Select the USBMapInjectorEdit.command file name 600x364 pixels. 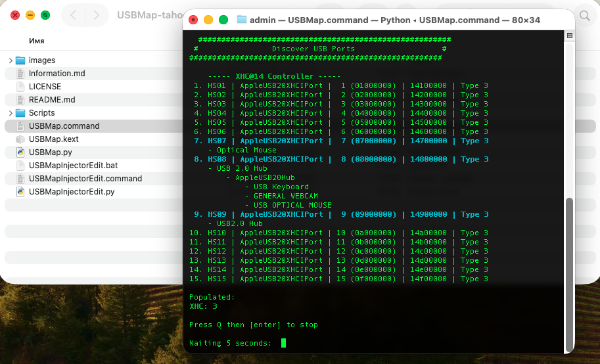click(x=85, y=179)
